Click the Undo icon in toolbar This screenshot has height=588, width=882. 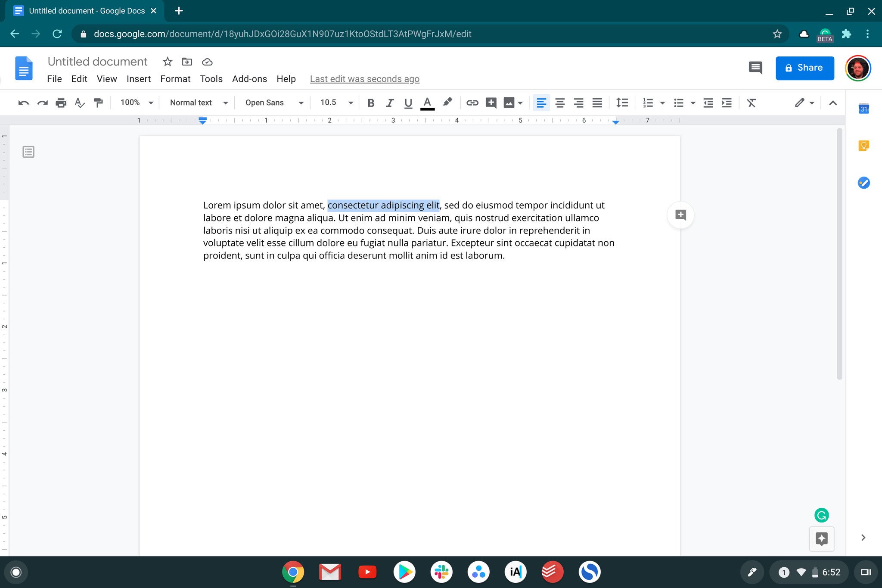coord(24,103)
